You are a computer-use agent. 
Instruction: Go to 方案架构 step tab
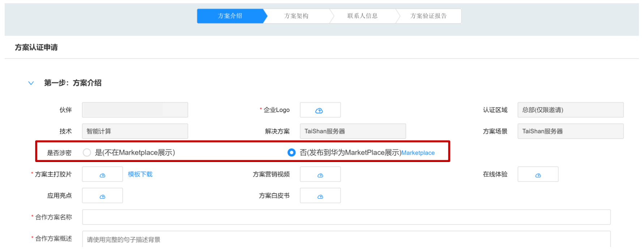click(297, 16)
